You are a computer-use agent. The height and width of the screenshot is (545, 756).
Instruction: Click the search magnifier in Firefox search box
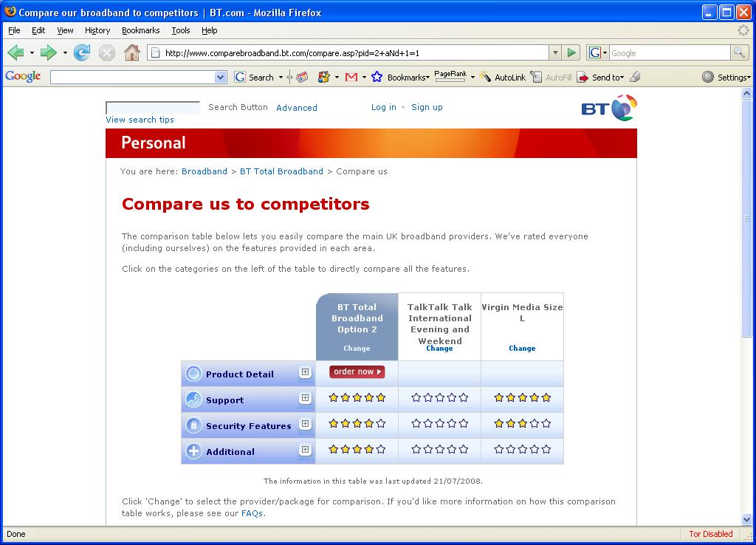(x=739, y=52)
